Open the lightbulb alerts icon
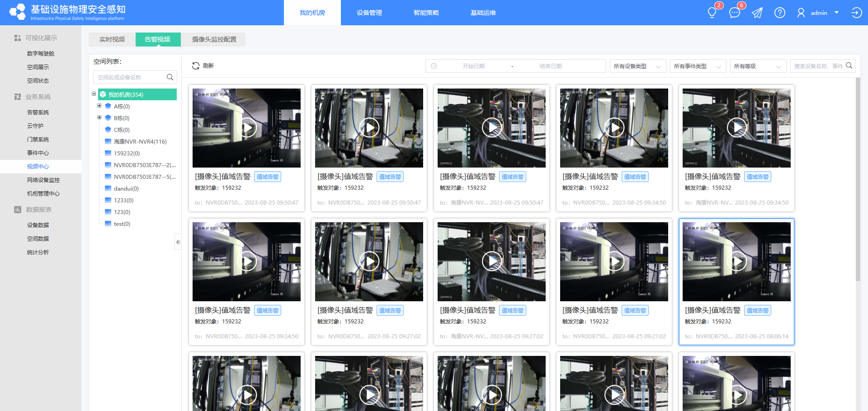 [x=712, y=13]
